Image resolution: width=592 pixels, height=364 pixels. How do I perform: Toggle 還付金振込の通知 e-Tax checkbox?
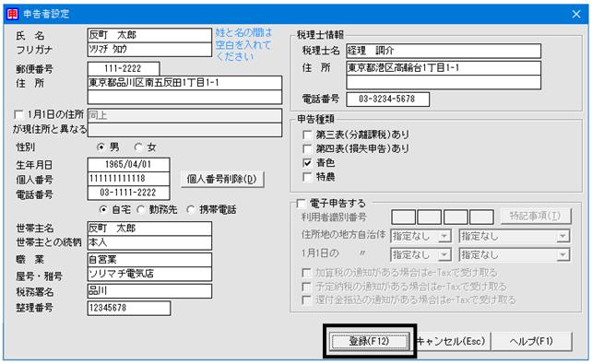tap(306, 300)
